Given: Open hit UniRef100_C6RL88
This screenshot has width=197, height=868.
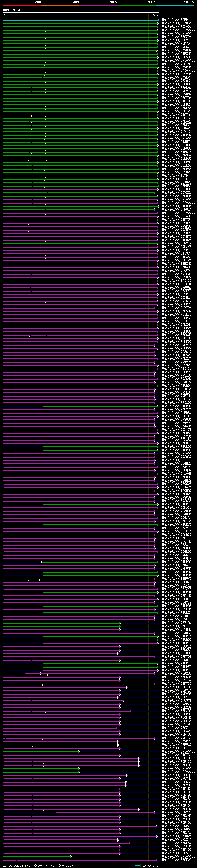Looking at the screenshot, I should [x=177, y=108].
